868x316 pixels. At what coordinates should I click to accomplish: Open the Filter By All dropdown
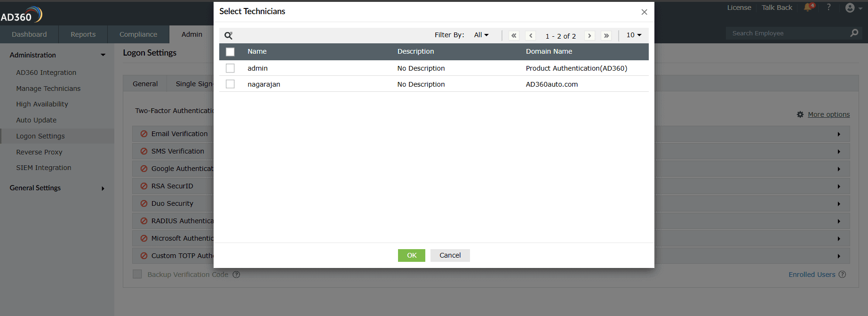click(481, 35)
